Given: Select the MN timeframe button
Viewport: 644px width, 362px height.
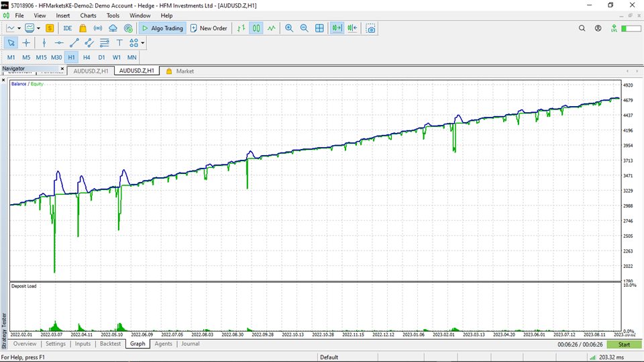Looking at the screenshot, I should [132, 57].
